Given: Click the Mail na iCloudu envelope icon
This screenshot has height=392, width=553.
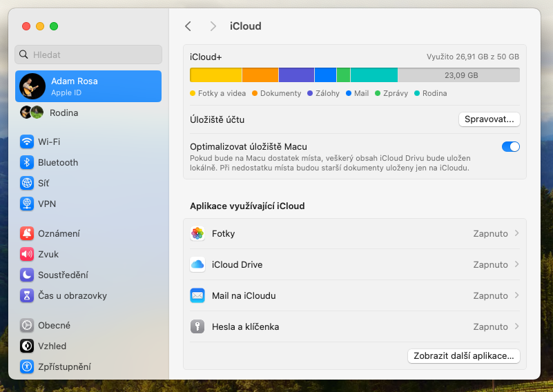Looking at the screenshot, I should [197, 296].
